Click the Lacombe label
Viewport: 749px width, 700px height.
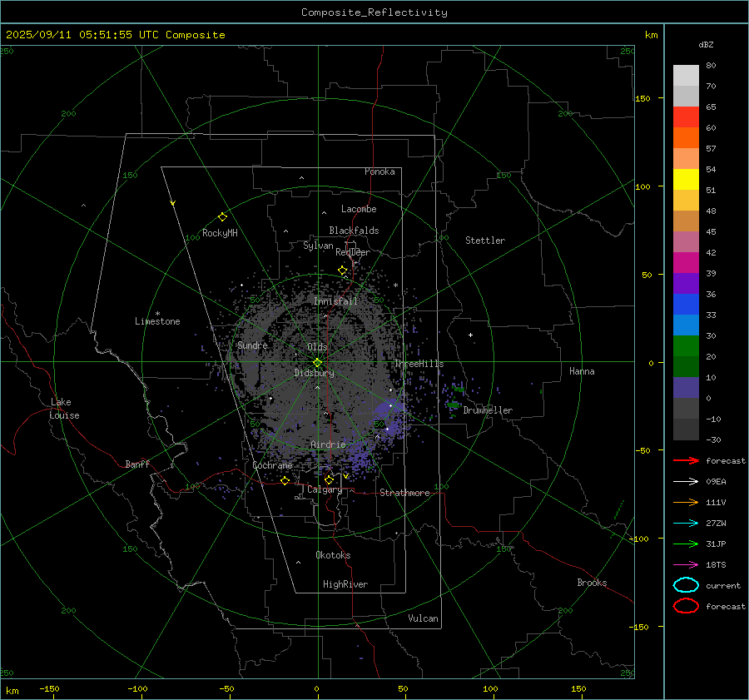(x=359, y=209)
